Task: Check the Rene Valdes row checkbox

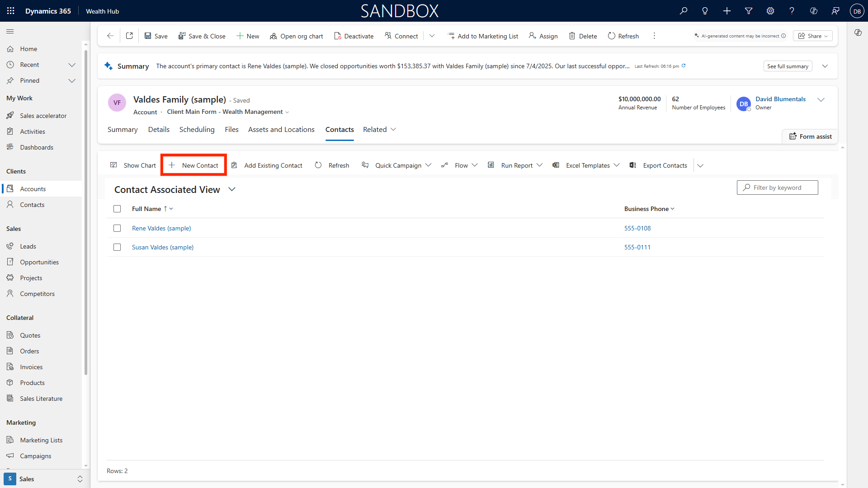Action: pyautogui.click(x=117, y=228)
